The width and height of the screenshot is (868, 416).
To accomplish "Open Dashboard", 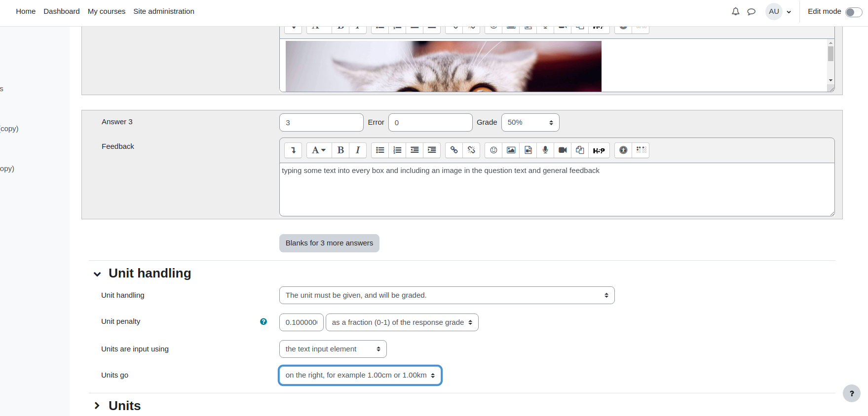I will click(62, 11).
